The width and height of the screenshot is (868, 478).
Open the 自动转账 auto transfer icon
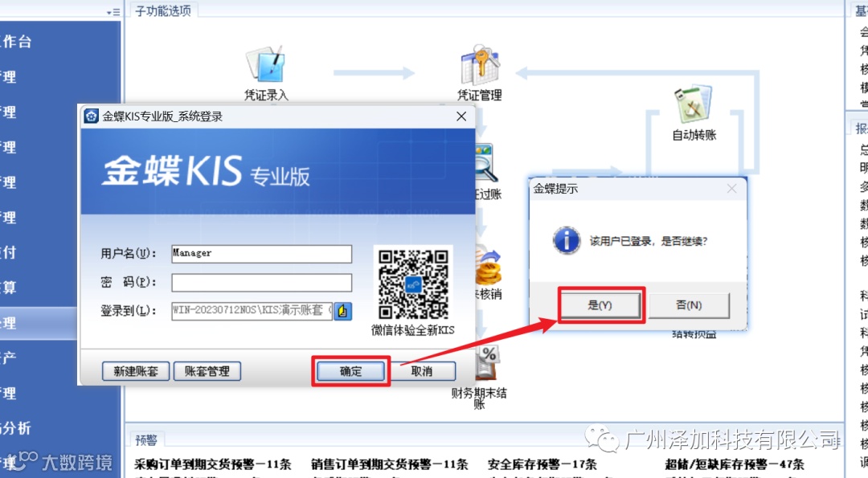(x=694, y=112)
